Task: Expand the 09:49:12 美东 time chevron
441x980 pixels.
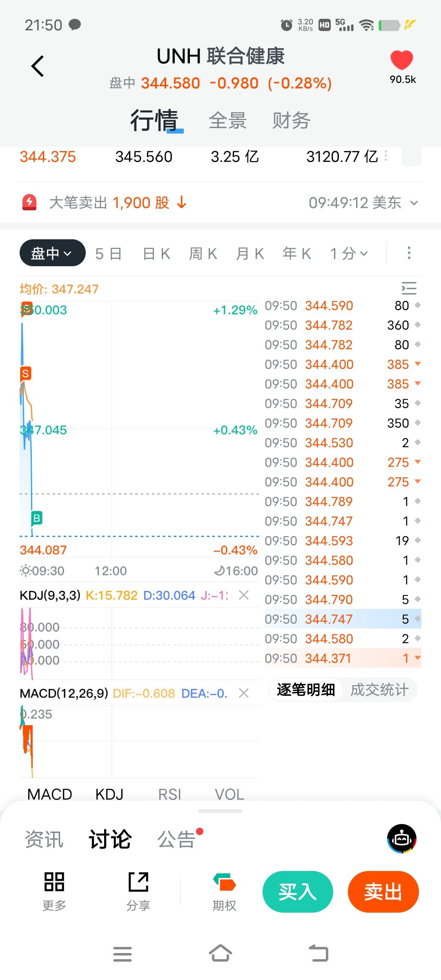Action: (x=414, y=203)
